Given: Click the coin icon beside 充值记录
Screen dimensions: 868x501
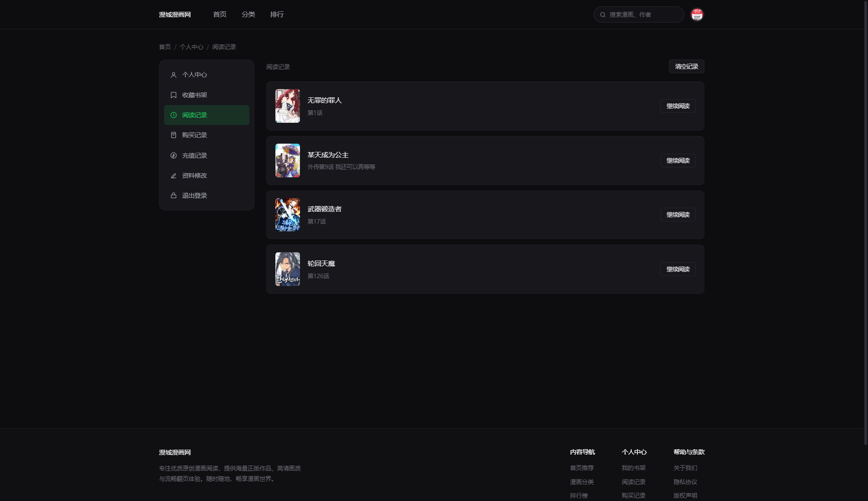Looking at the screenshot, I should pos(173,155).
